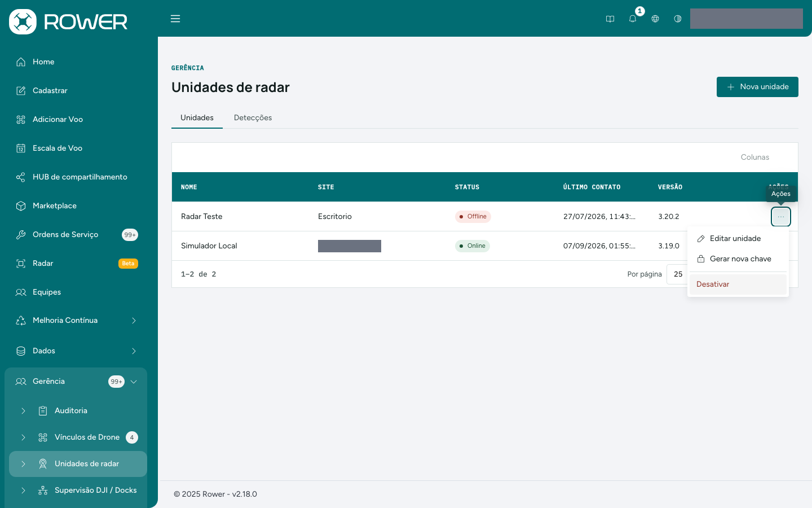
Task: Expand the Melhoria Contínua chevron
Action: click(134, 321)
